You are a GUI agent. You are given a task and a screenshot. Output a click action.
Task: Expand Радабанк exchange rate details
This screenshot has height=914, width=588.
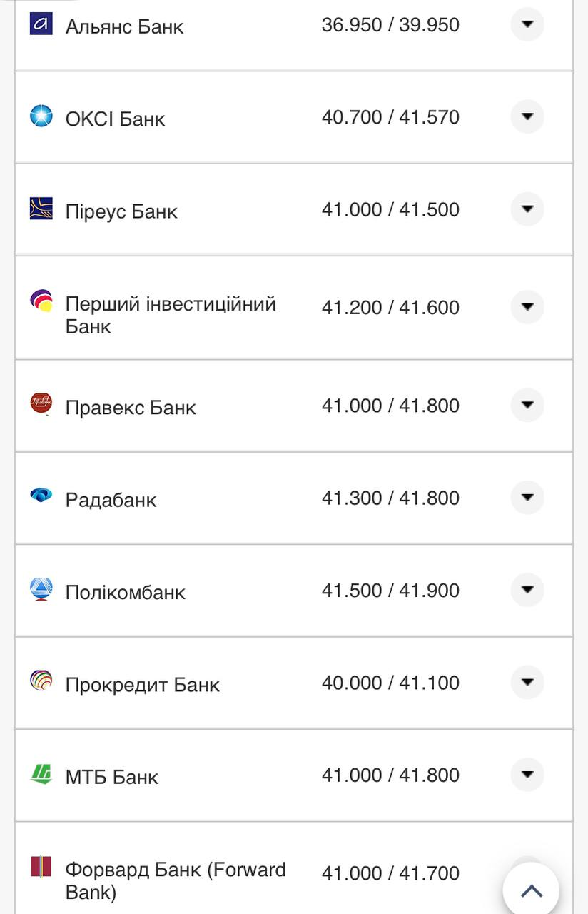(527, 498)
